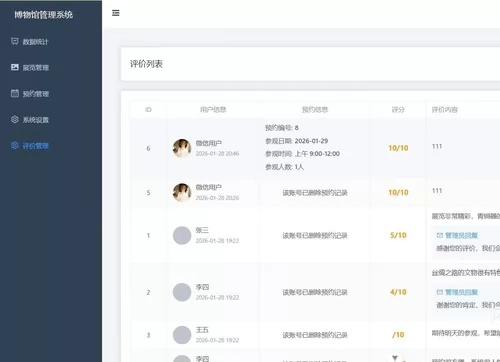Collapse the sidebar with the hamburger icon
This screenshot has width=500, height=362.
click(x=116, y=13)
